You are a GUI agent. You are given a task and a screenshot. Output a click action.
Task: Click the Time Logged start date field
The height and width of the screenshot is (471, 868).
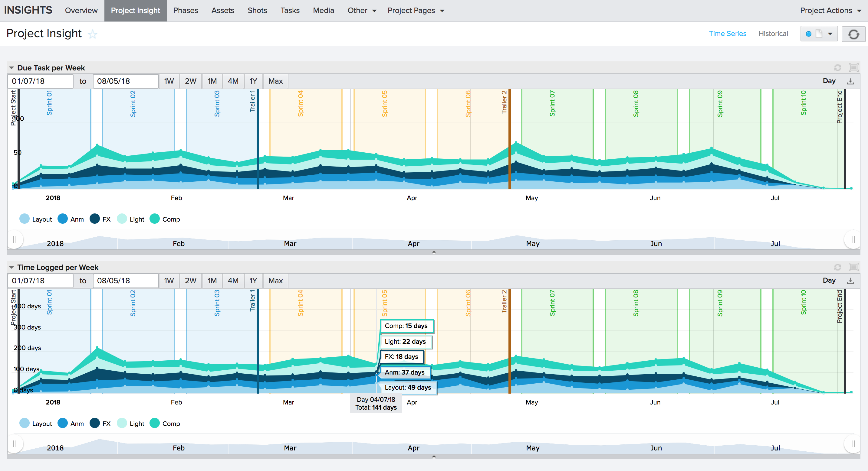tap(41, 281)
